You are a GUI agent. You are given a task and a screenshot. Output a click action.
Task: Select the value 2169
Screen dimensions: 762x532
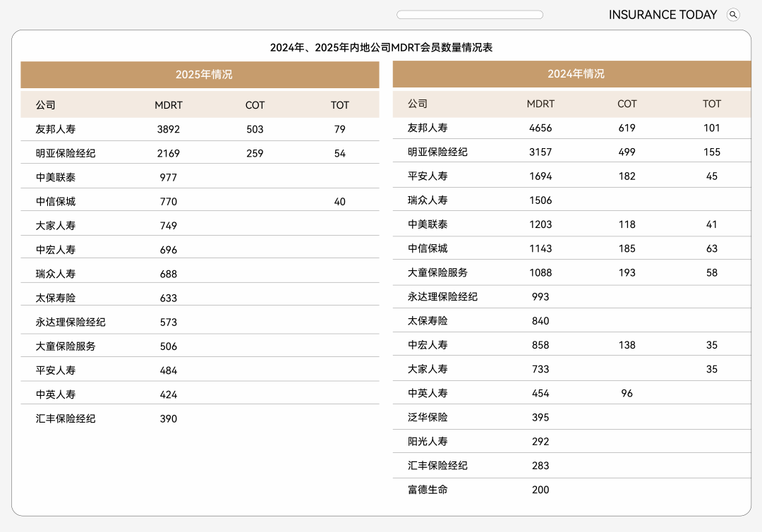click(x=169, y=154)
